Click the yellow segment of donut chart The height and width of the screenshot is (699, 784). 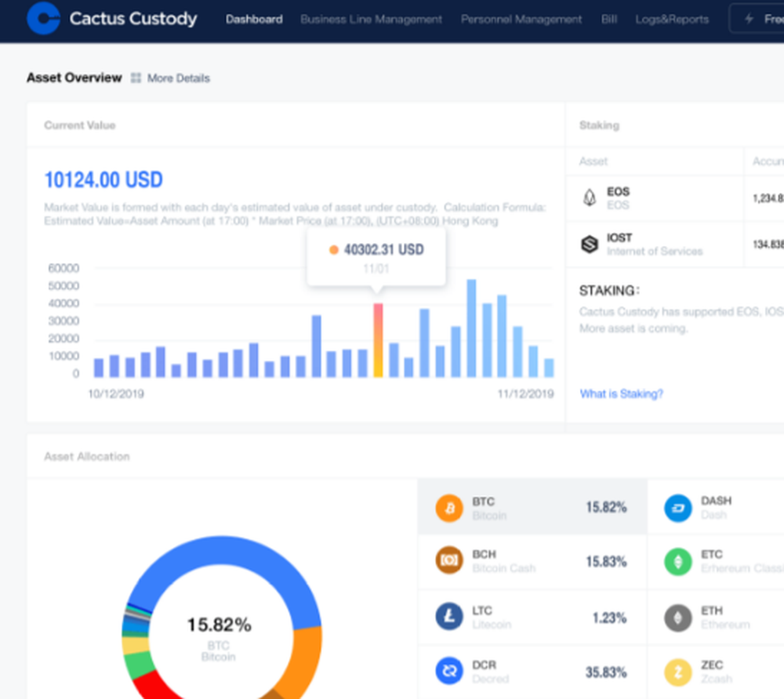(136, 645)
